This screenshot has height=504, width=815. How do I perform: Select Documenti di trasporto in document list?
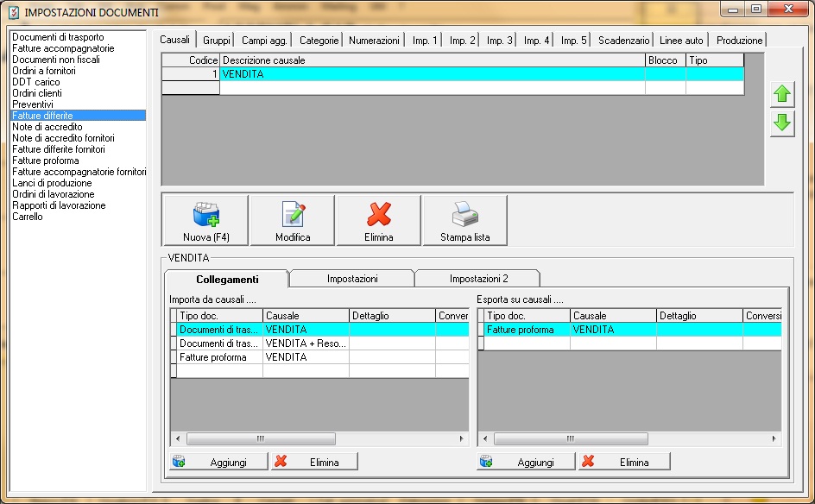coord(78,37)
